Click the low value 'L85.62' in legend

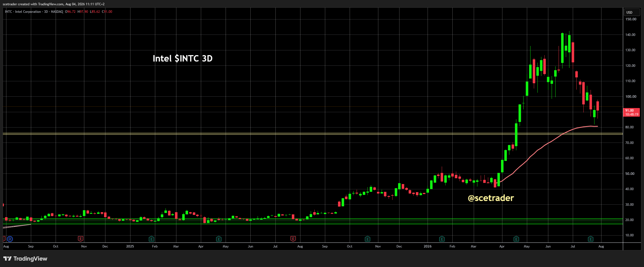point(95,12)
